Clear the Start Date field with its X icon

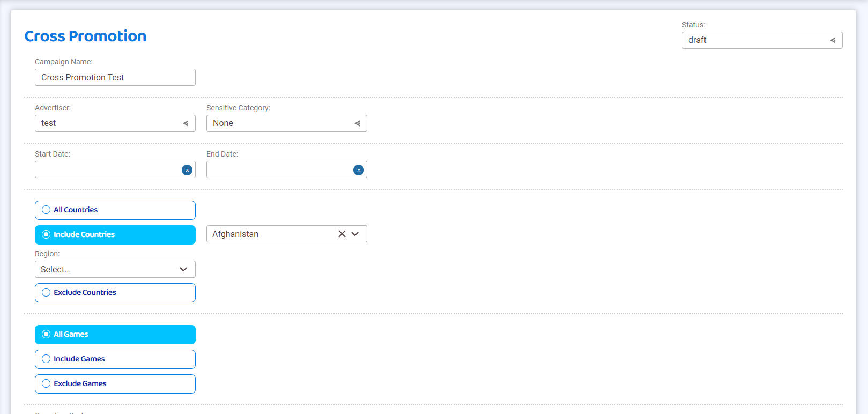coord(187,170)
